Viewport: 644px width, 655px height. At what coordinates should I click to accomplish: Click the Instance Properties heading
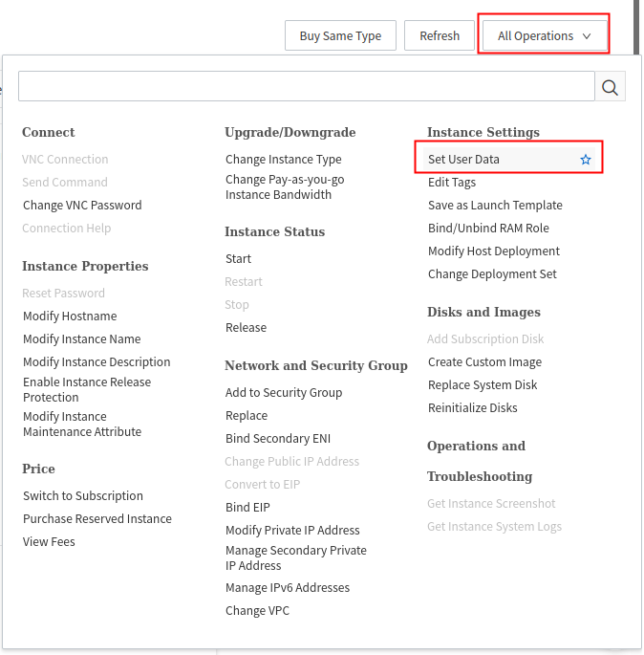pyautogui.click(x=85, y=266)
